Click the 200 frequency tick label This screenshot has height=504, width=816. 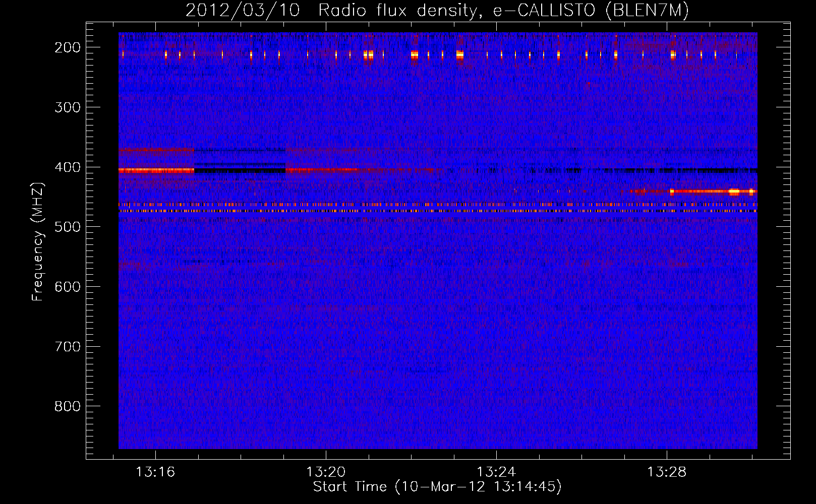68,47
